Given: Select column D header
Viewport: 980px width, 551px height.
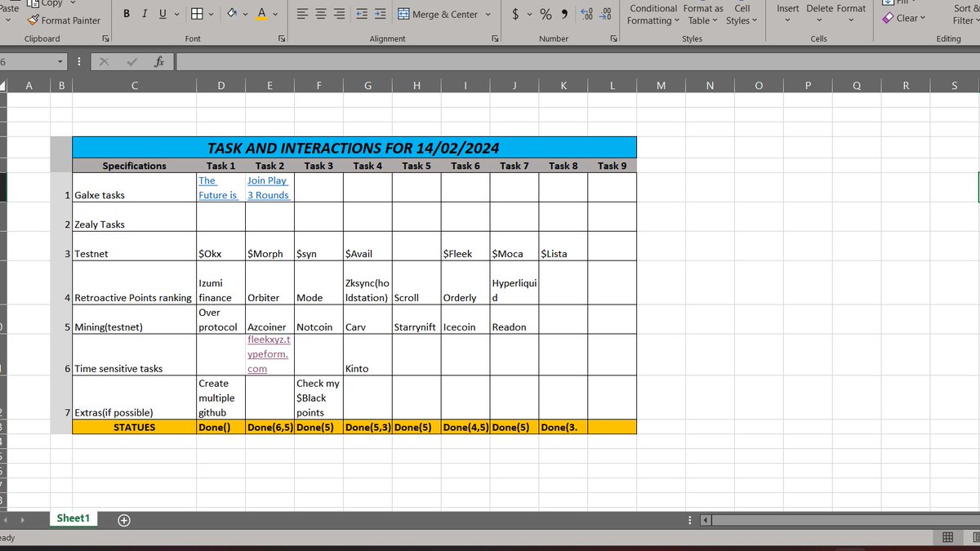Looking at the screenshot, I should click(x=220, y=85).
